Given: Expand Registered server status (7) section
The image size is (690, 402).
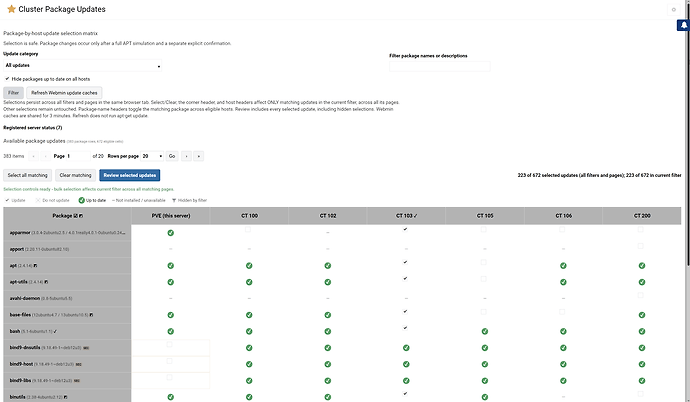Looking at the screenshot, I should (33, 128).
